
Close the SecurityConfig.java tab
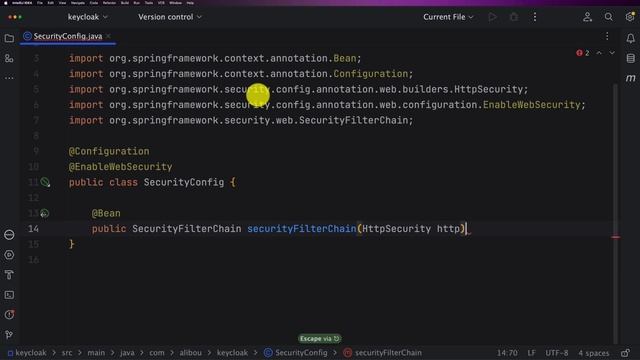(108, 36)
